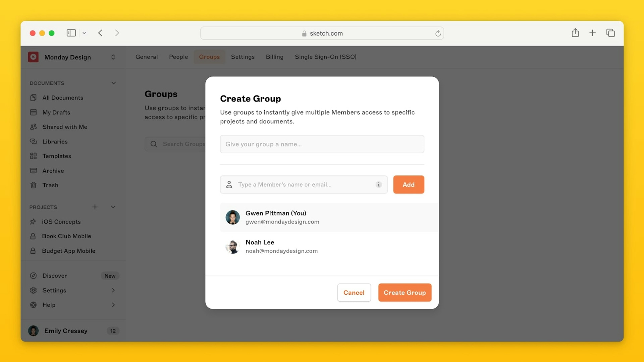Expand the PROJECTS section chevron

tap(113, 207)
